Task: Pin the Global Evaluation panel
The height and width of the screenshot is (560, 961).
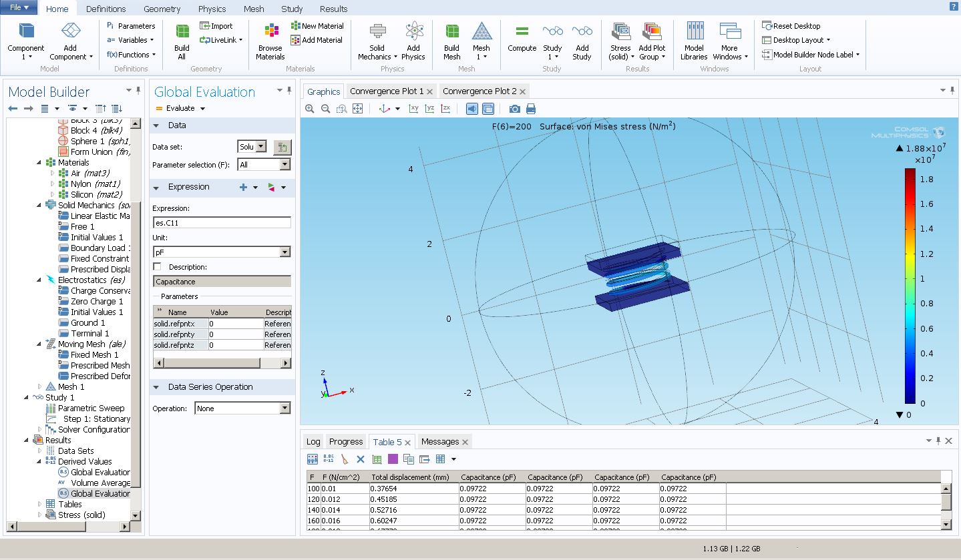Action: (289, 91)
